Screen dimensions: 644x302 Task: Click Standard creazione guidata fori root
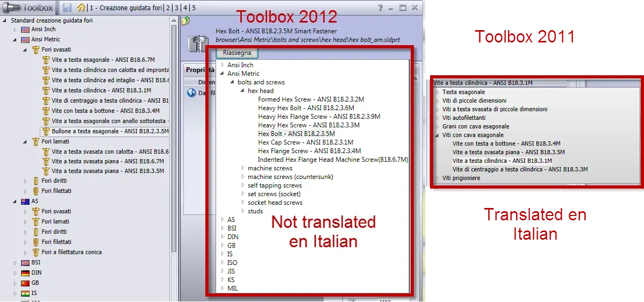[52, 20]
